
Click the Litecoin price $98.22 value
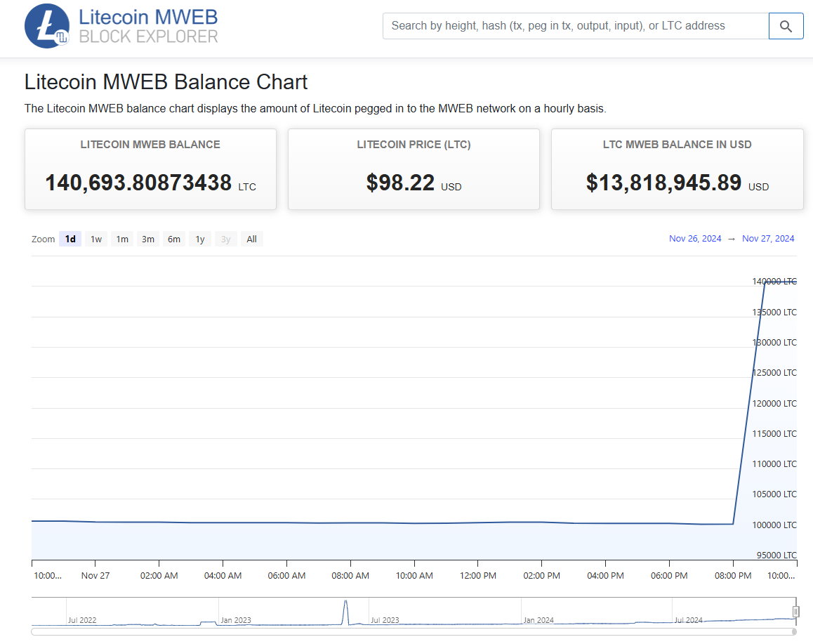(400, 183)
